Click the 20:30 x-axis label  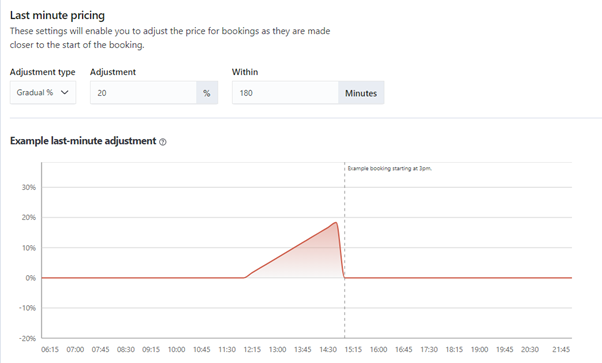530,350
